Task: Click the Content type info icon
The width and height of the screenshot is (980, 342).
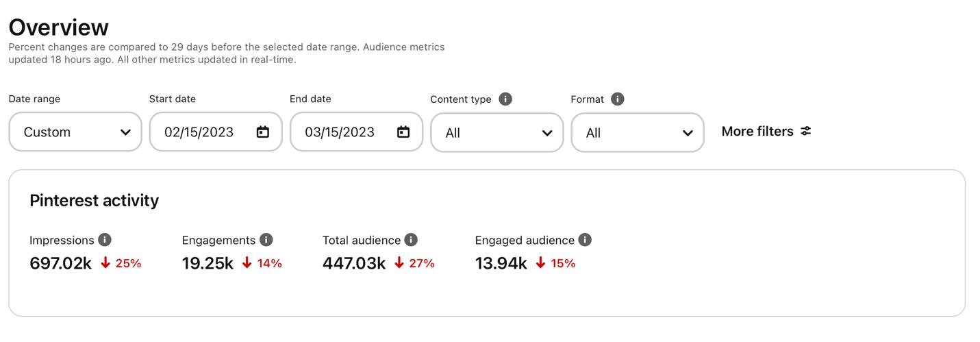Action: click(x=505, y=99)
